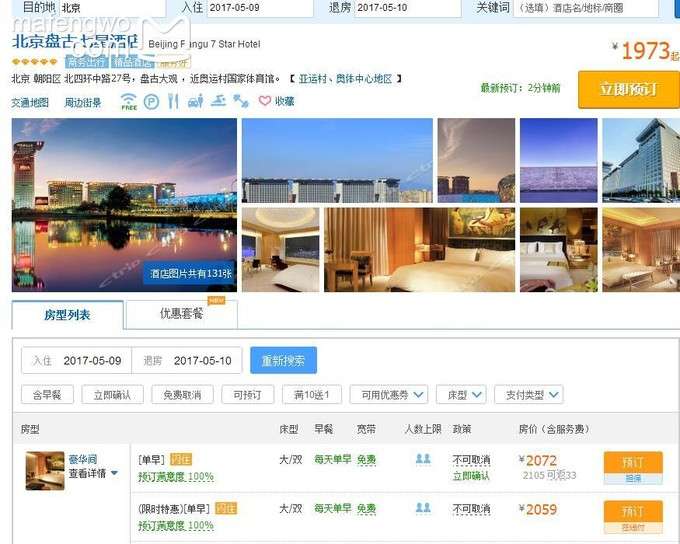Screen dimensions: 680x544
Task: Click the occupancy people icon in ¥2059 row
Action: click(423, 508)
